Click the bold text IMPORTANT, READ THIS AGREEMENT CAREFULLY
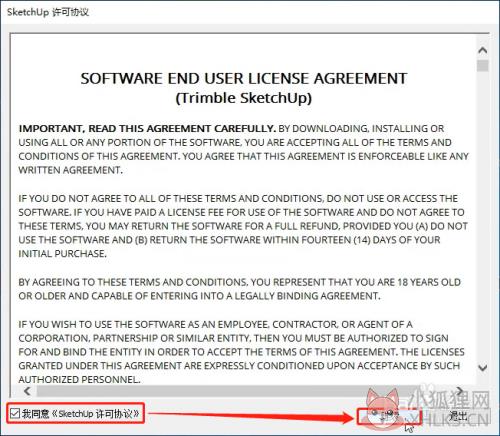 click(x=147, y=128)
